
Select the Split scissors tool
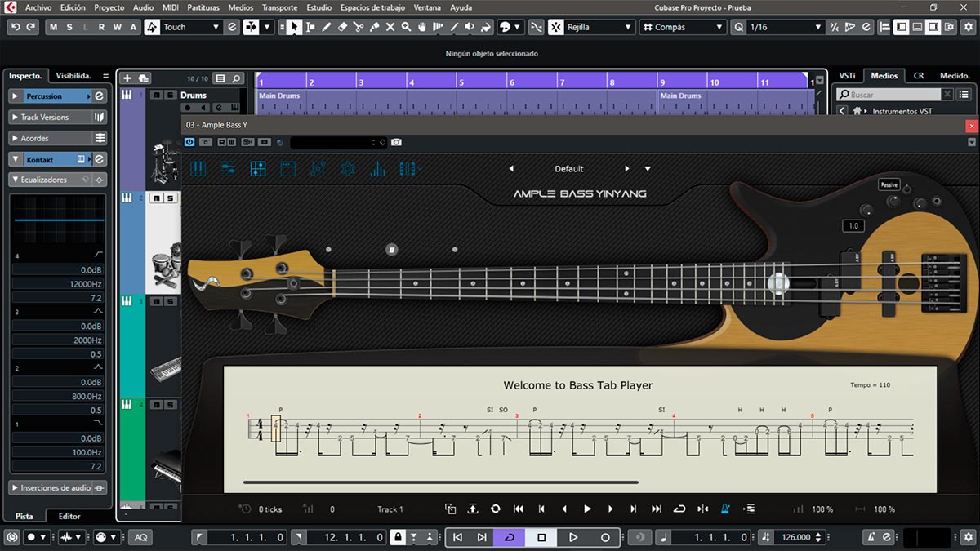coord(359,27)
